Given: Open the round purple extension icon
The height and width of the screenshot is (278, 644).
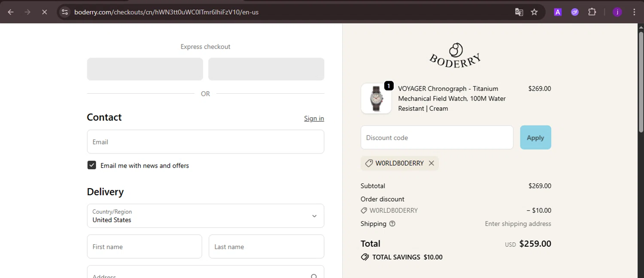Looking at the screenshot, I should click(x=575, y=12).
